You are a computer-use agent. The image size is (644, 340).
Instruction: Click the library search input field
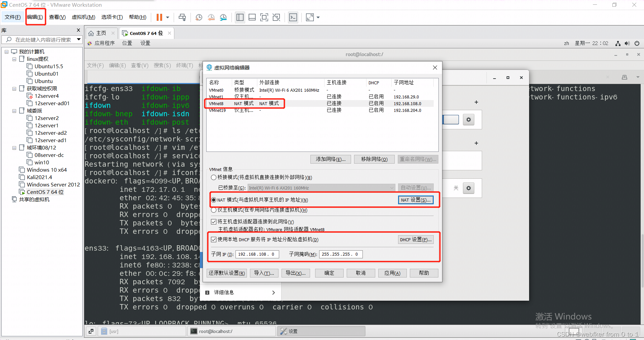[42, 40]
